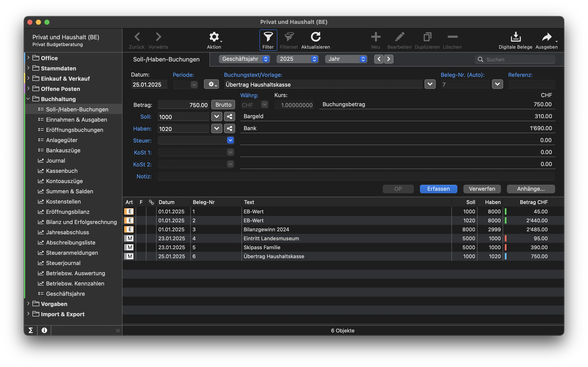Select Kassenbuch in the sidebar
Screen dimensions: 588x367
click(62, 171)
